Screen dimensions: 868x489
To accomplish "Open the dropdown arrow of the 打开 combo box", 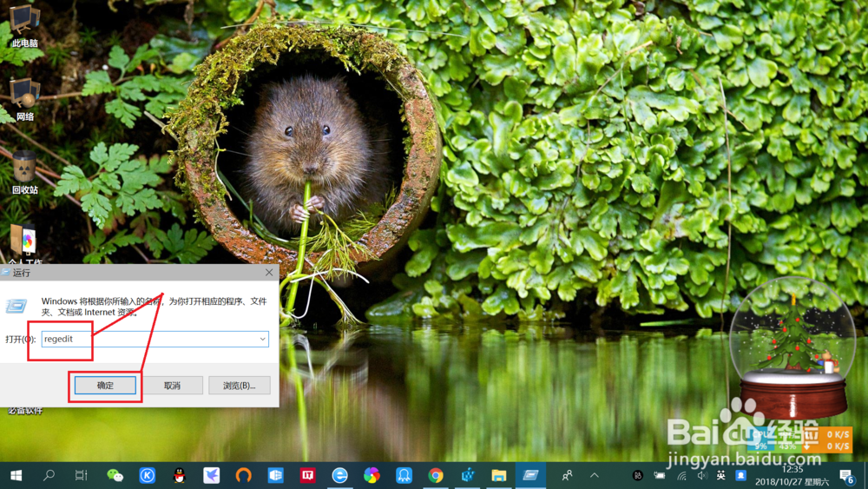I will [x=262, y=339].
